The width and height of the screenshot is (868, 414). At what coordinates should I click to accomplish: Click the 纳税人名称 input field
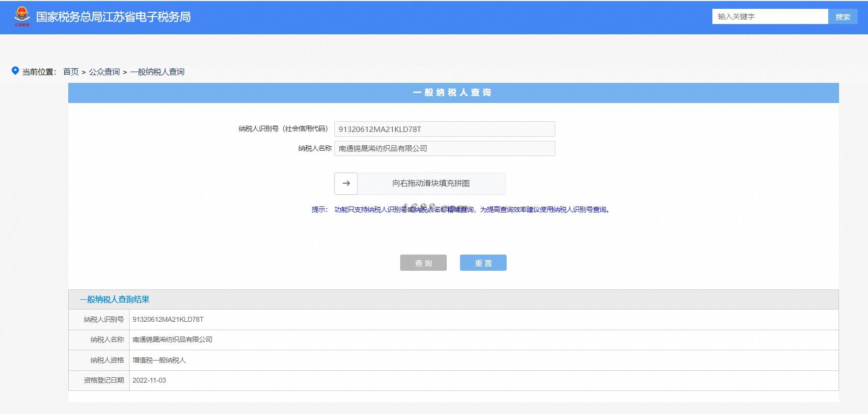pyautogui.click(x=445, y=149)
